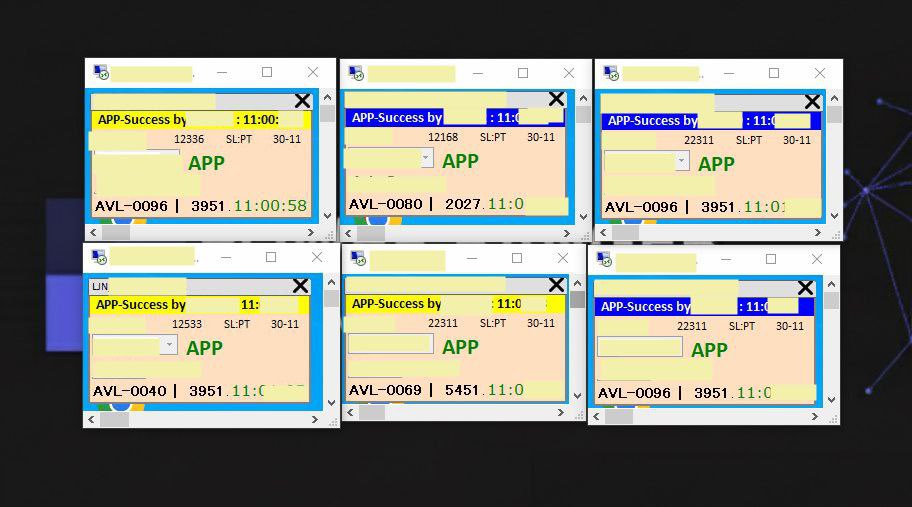
Task: Open the dropdown beside APP in 11:01 window
Action: (682, 160)
